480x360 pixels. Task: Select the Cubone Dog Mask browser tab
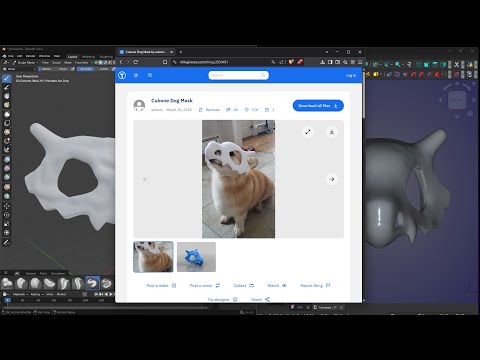point(146,52)
